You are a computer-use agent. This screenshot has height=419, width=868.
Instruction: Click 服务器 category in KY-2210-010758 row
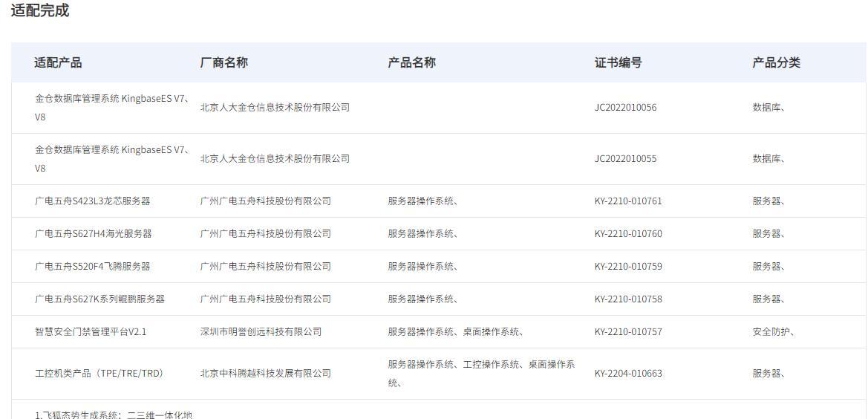(769, 299)
